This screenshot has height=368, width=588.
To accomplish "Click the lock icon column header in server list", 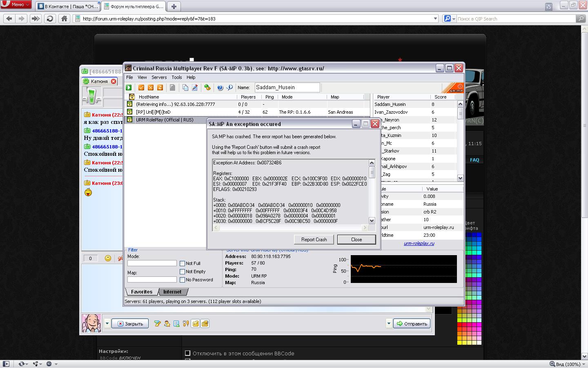I will 131,97.
